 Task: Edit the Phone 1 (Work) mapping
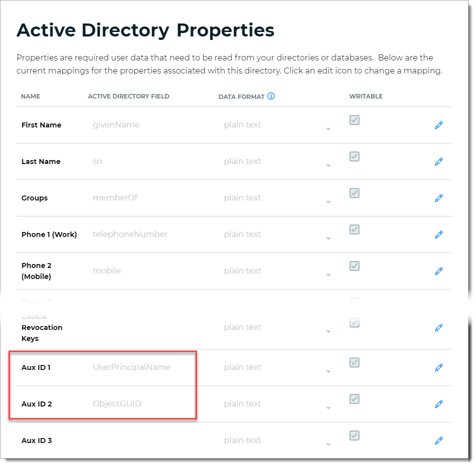point(438,234)
